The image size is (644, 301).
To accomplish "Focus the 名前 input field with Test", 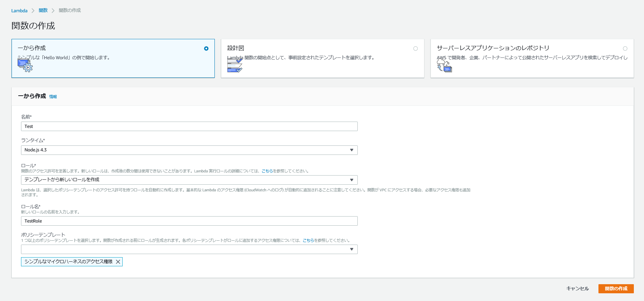I will 189,126.
